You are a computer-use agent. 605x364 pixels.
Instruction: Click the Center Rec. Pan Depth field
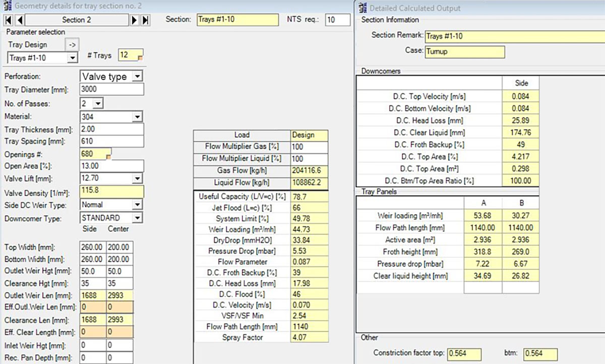pyautogui.click(x=119, y=358)
